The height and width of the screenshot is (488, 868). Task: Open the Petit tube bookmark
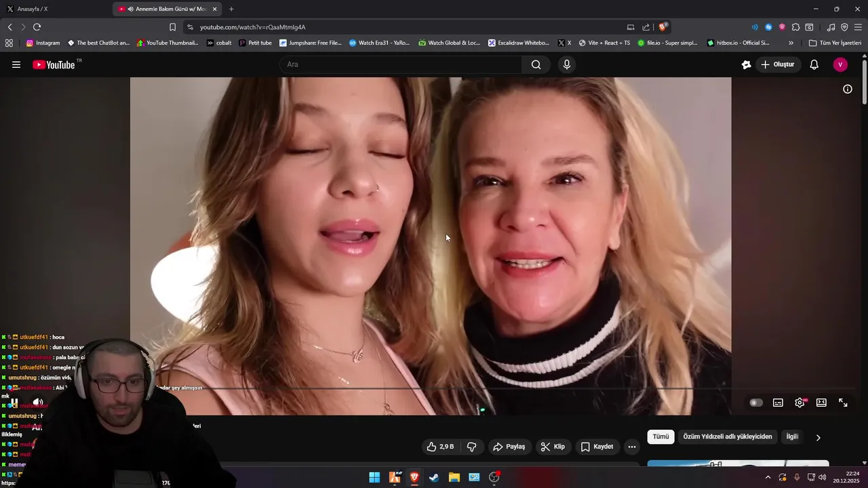pos(255,43)
